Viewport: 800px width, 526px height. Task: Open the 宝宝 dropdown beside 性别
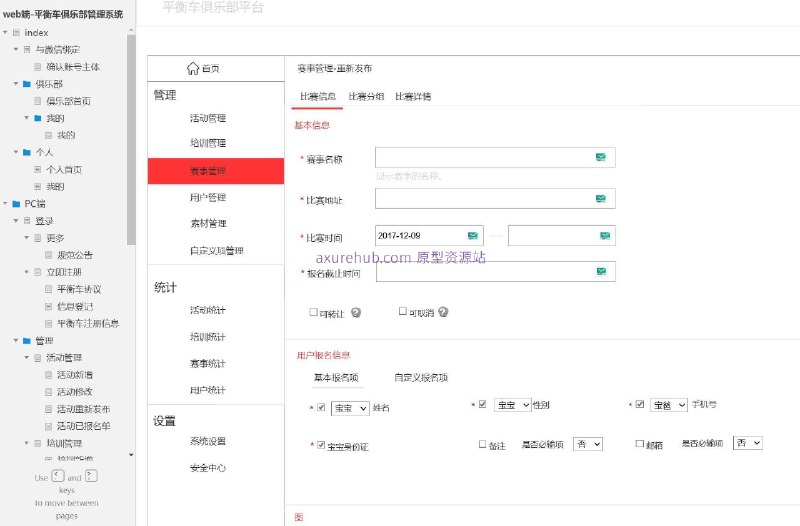pyautogui.click(x=513, y=405)
